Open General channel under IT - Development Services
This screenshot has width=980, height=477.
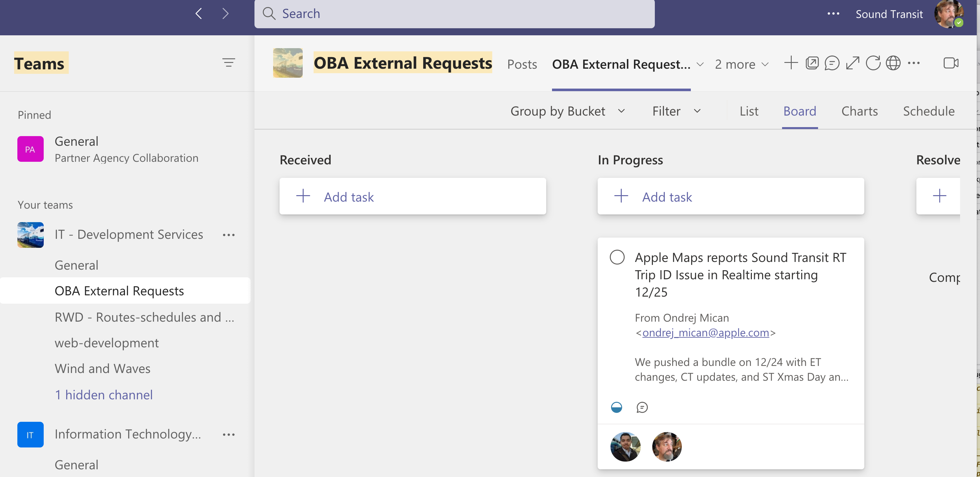(x=76, y=265)
